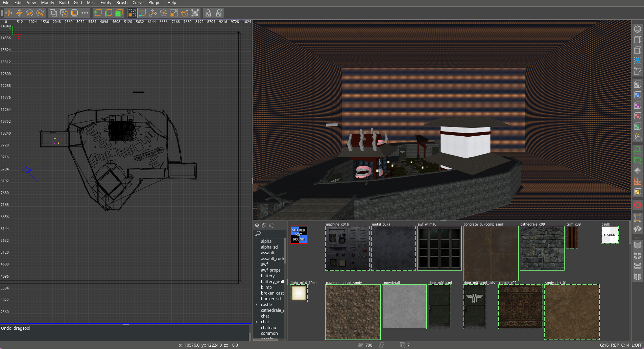The image size is (644, 349).
Task: Refresh the texture browser with the reload icon
Action: point(272,225)
